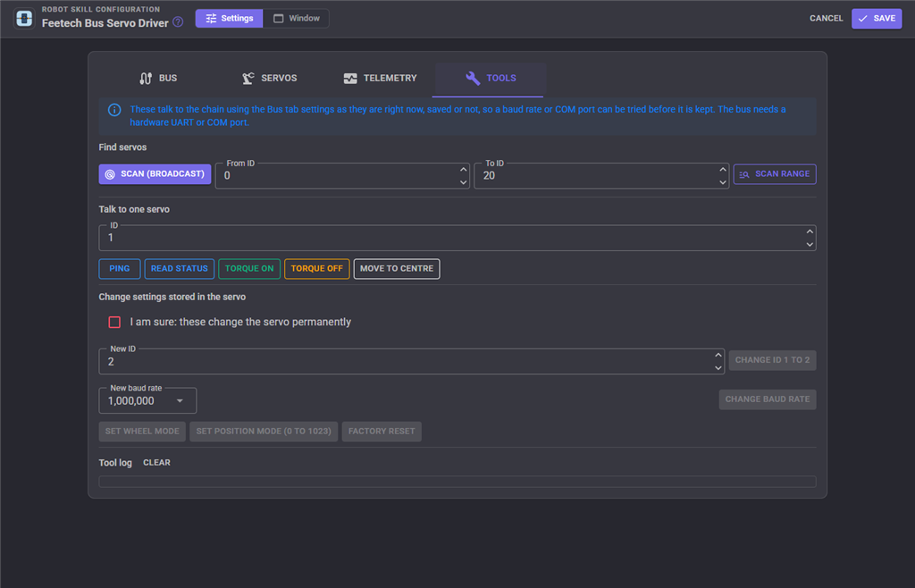Image resolution: width=915 pixels, height=588 pixels.
Task: Click the blue info icon in the banner
Action: click(114, 110)
